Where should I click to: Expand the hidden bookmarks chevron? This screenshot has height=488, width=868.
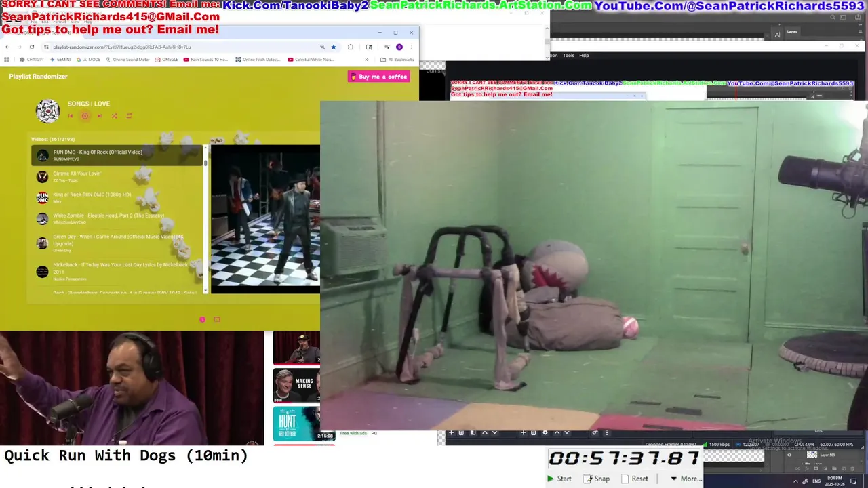[x=367, y=60]
